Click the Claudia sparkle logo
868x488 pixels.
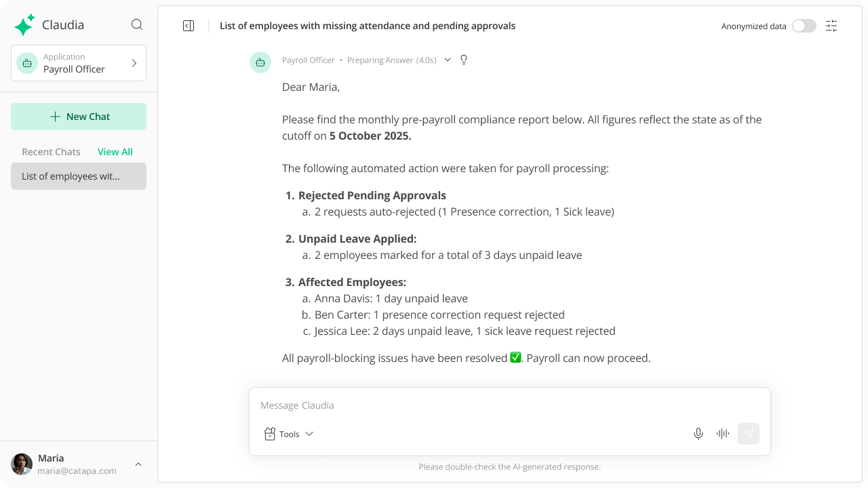24,25
